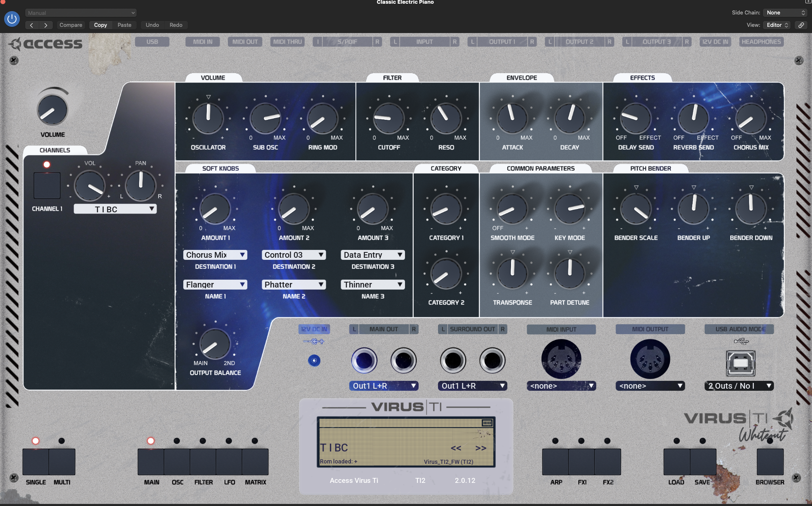The width and height of the screenshot is (812, 506).
Task: Click the USB audio port icon
Action: [x=740, y=363]
